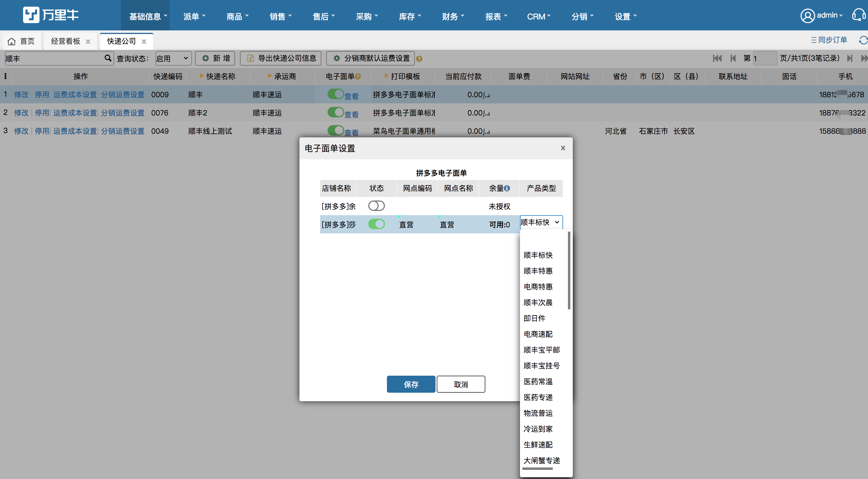The height and width of the screenshot is (479, 868).
Task: Click the search magnifier icon
Action: pos(108,58)
